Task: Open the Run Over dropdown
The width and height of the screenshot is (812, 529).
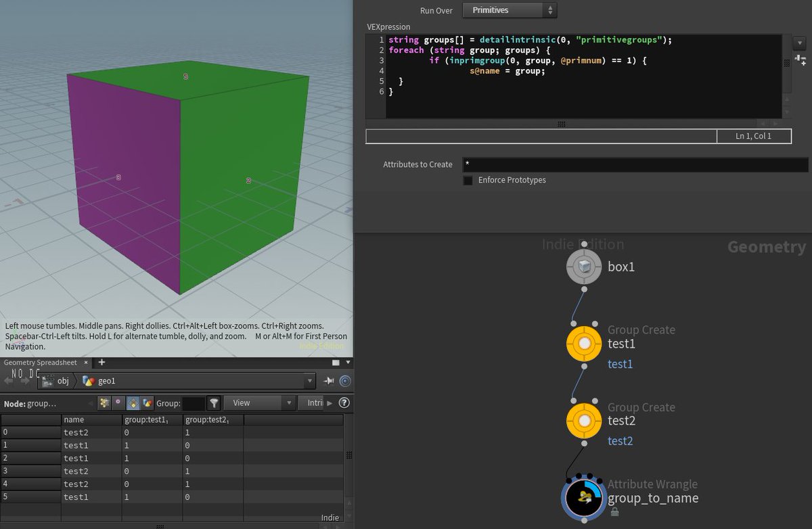Action: [510, 10]
